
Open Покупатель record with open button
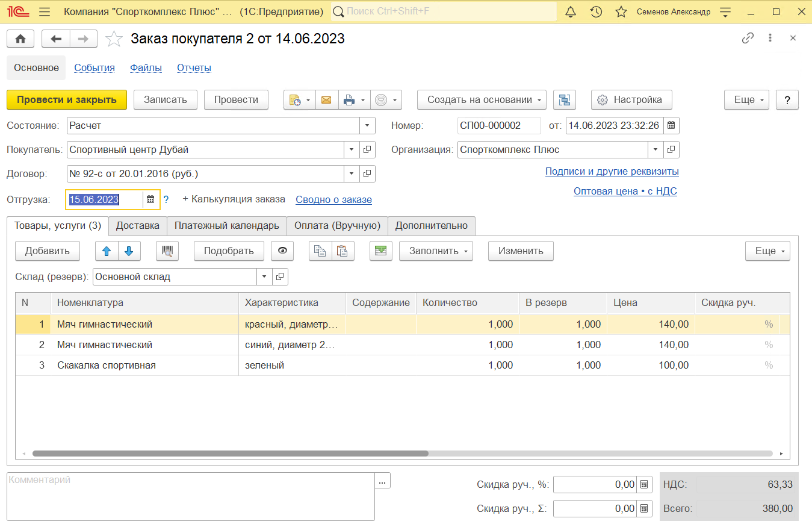pyautogui.click(x=368, y=150)
